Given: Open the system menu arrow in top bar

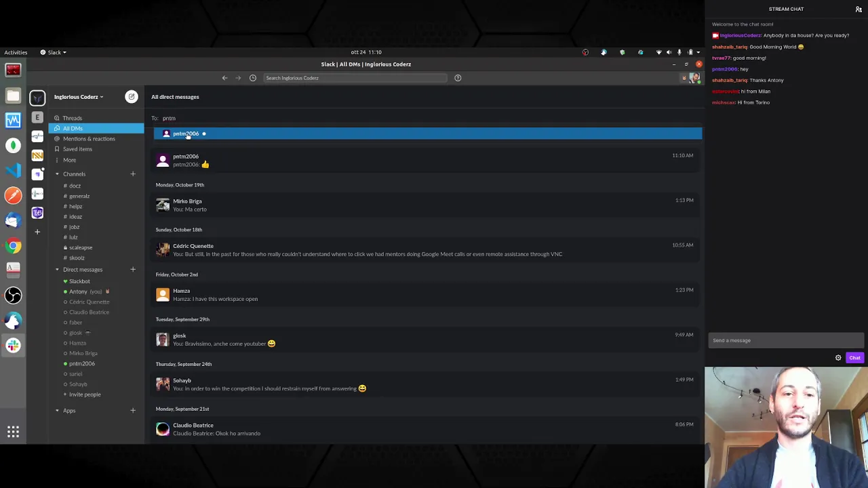Looking at the screenshot, I should coord(699,52).
